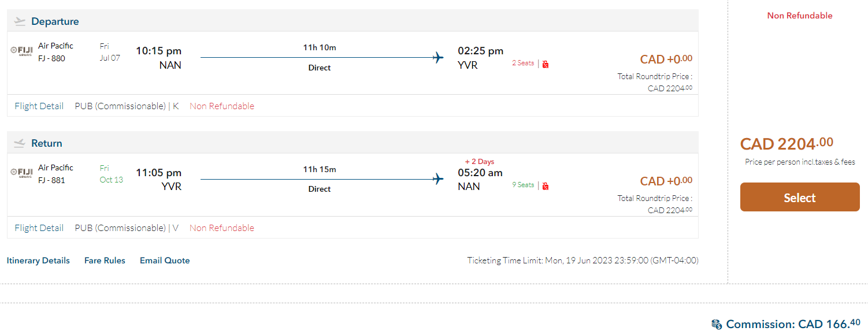
Task: Click airplane icon on NAN to YVR route
Action: click(438, 57)
